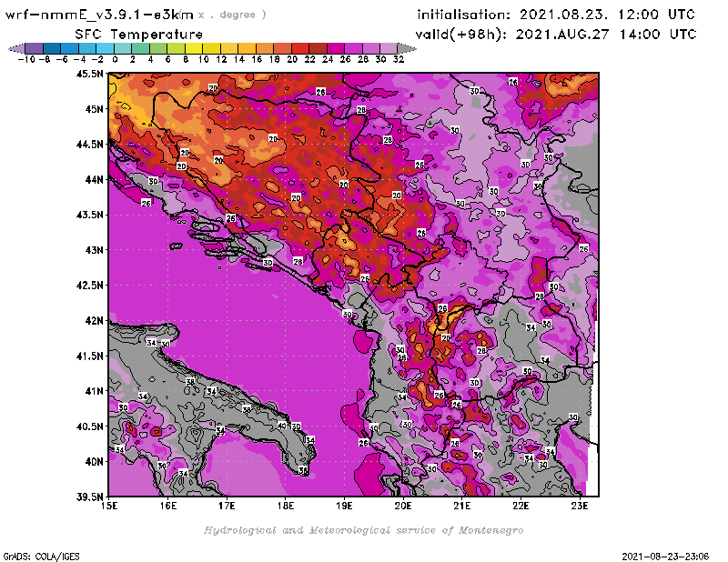The width and height of the screenshot is (728, 562).
Task: Select the yellow 8 to 10 legend swatch
Action: [194, 48]
